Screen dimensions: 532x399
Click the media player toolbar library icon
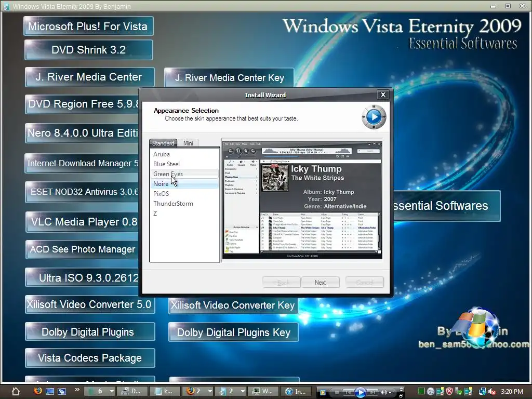(322, 393)
